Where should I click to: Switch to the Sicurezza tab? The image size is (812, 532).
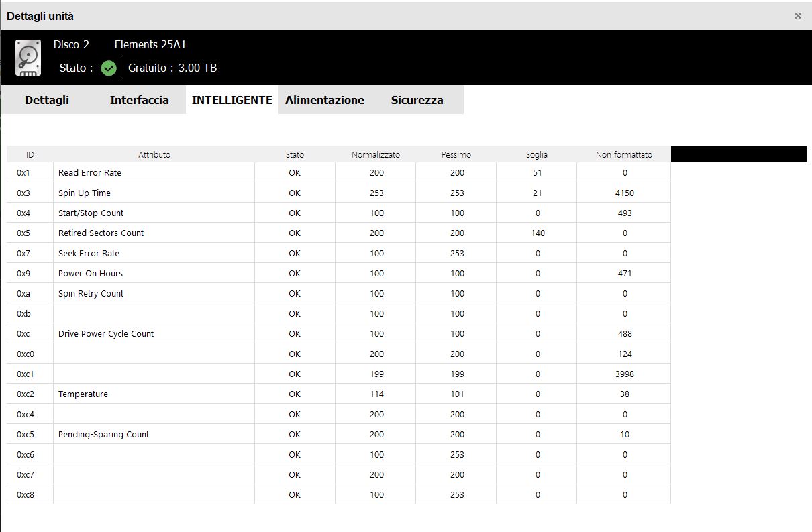click(x=417, y=100)
